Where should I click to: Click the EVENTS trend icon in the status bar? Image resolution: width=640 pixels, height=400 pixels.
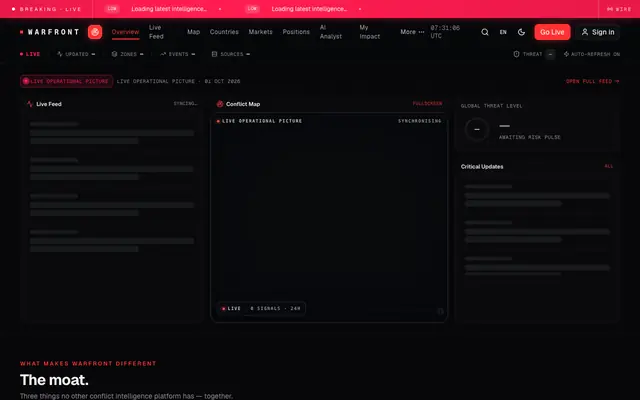[x=163, y=54]
